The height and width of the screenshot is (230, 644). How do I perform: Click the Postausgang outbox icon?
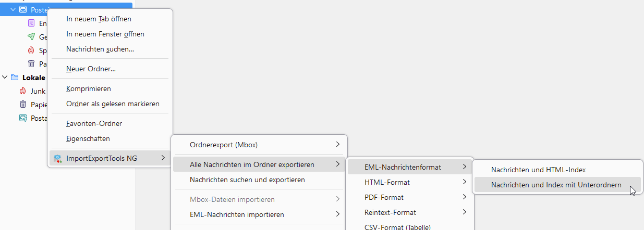pos(23,118)
